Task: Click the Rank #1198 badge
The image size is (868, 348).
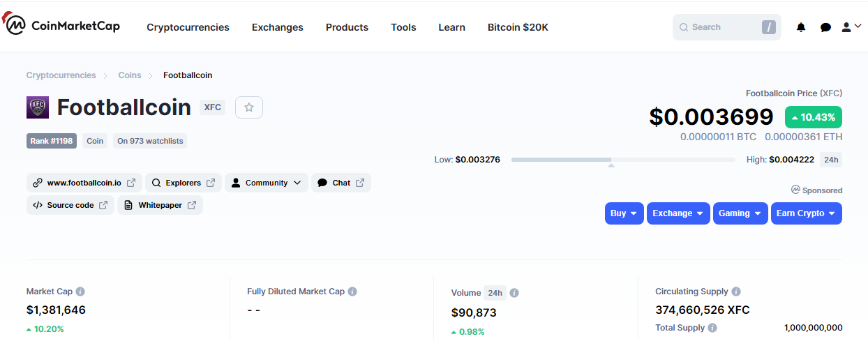Action: pyautogui.click(x=52, y=141)
